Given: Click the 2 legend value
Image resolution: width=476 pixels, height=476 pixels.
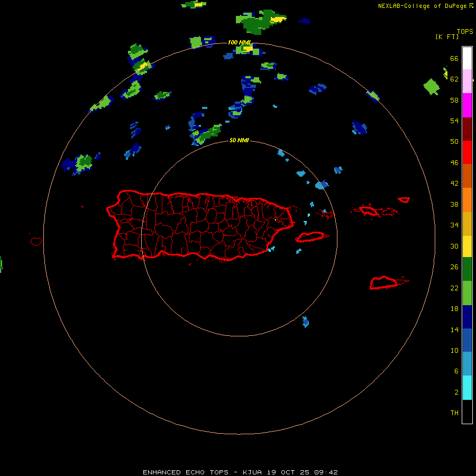Looking at the screenshot, I should (x=456, y=392).
